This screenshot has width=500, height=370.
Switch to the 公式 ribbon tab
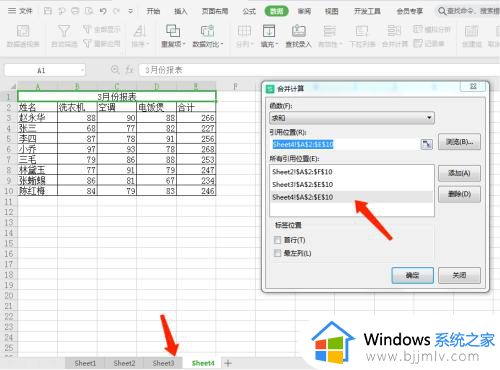tap(249, 11)
